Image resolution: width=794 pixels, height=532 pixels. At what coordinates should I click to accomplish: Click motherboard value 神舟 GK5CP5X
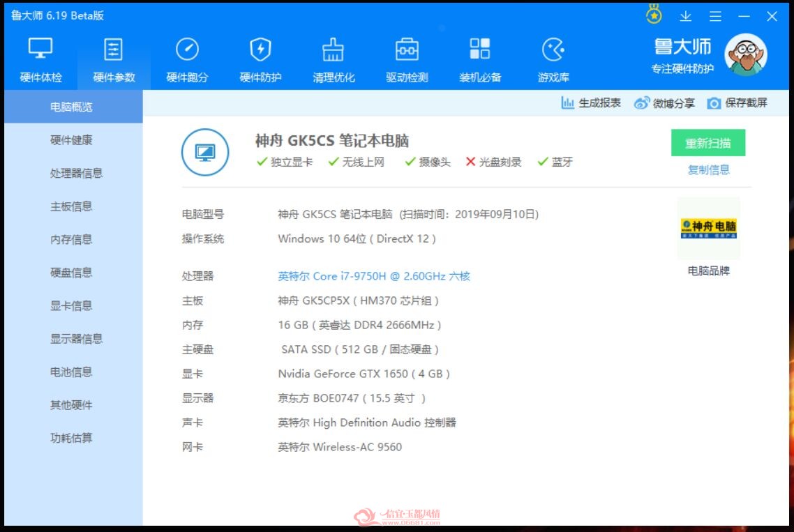point(358,301)
